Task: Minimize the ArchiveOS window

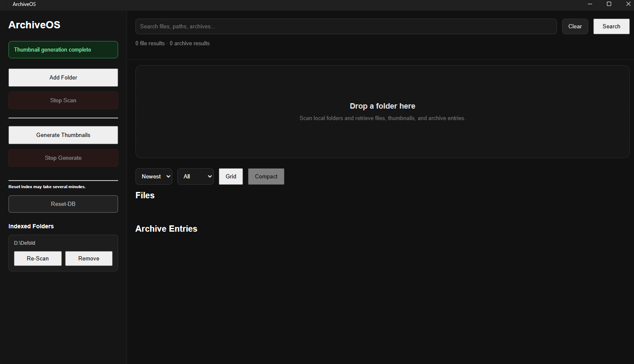Action: point(590,4)
